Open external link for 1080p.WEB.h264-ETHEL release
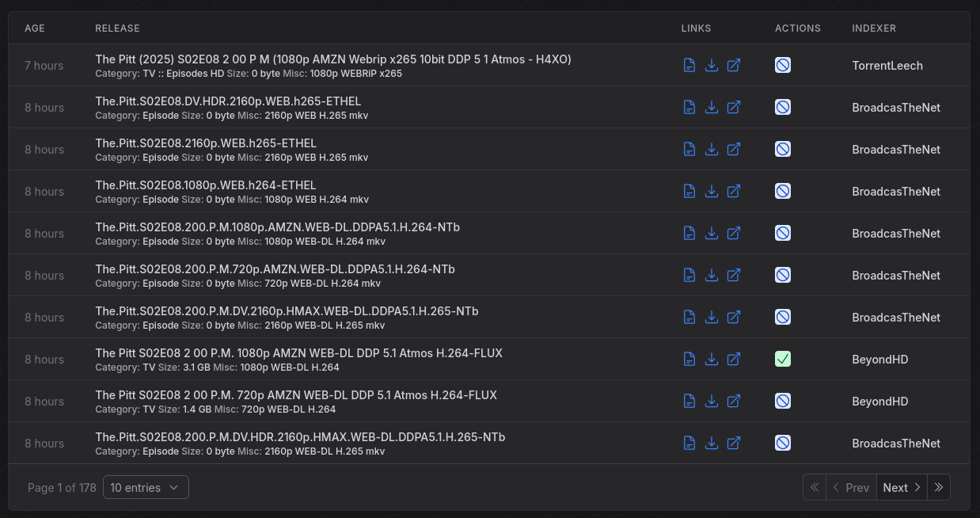The image size is (980, 518). click(x=734, y=191)
